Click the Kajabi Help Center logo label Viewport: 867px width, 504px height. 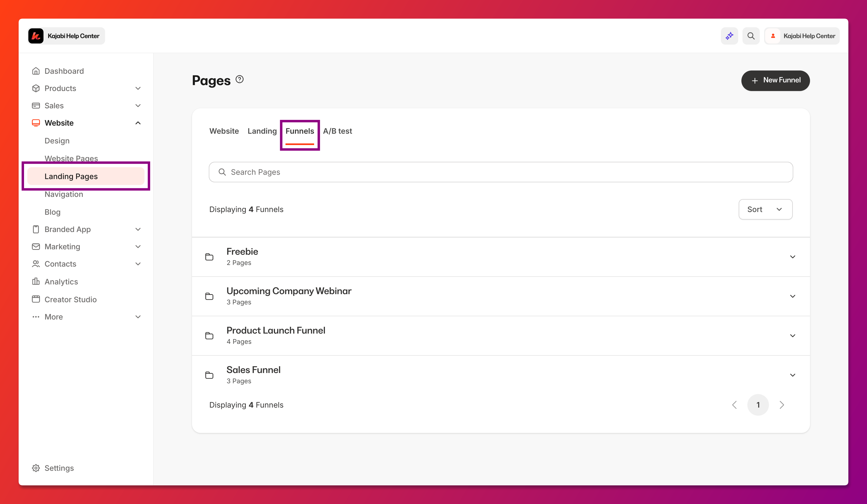point(73,36)
